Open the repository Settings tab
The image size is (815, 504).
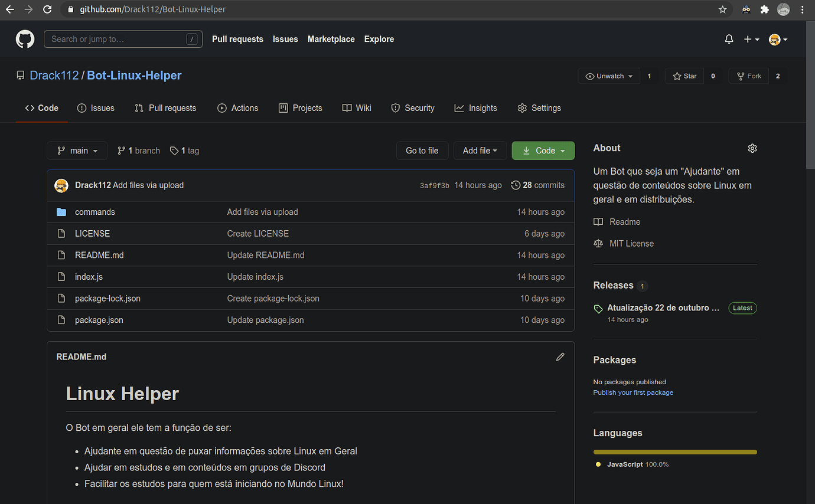click(539, 108)
